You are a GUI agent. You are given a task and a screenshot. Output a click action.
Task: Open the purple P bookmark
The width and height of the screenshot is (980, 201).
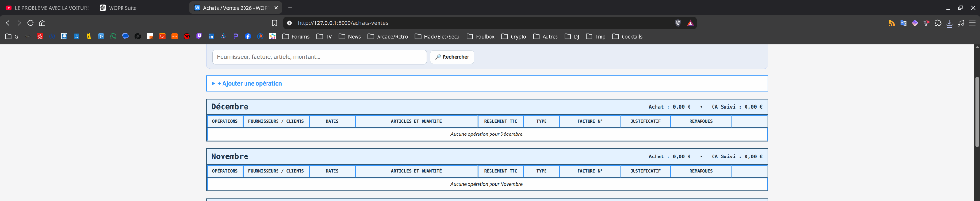coord(235,36)
